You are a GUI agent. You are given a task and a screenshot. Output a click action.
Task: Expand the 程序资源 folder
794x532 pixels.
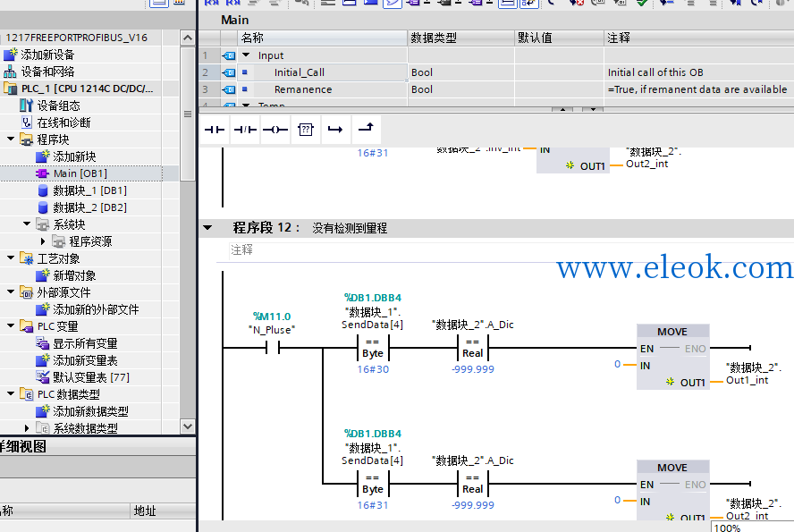click(43, 241)
